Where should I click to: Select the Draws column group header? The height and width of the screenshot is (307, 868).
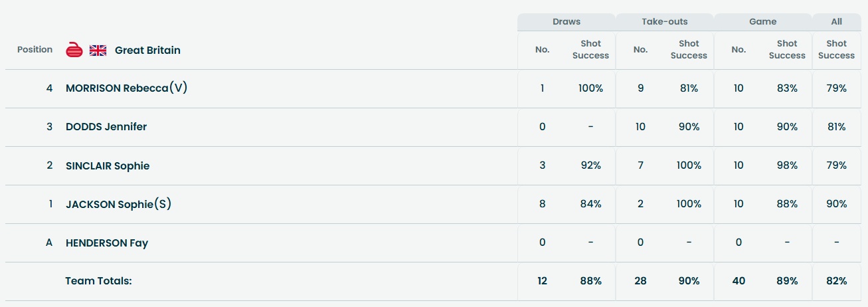pos(566,22)
